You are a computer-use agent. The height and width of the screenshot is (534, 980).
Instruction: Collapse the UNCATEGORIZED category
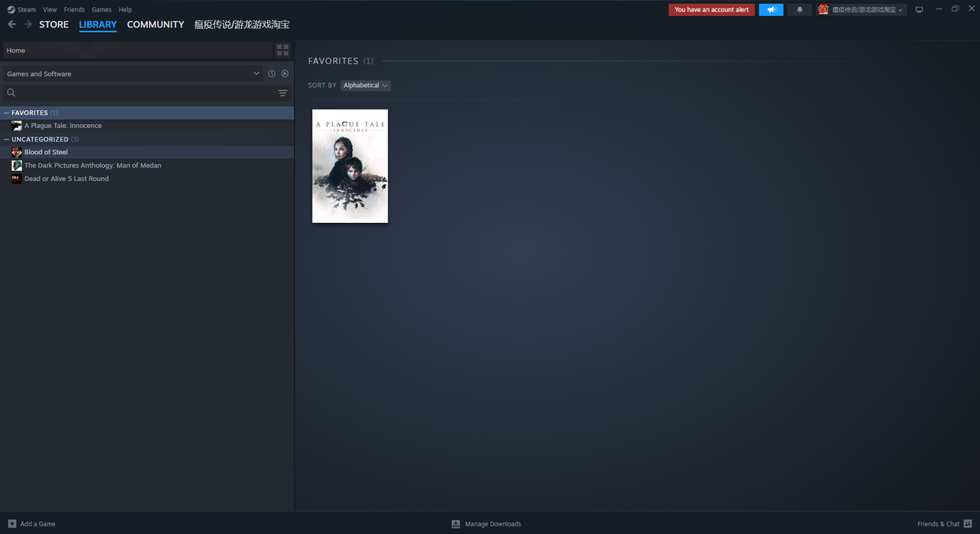point(7,139)
